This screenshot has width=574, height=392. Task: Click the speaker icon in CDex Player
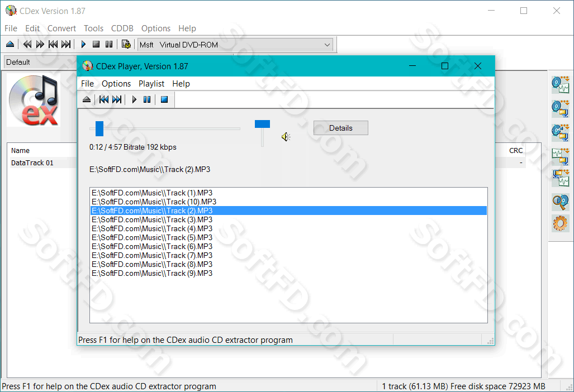pyautogui.click(x=286, y=137)
